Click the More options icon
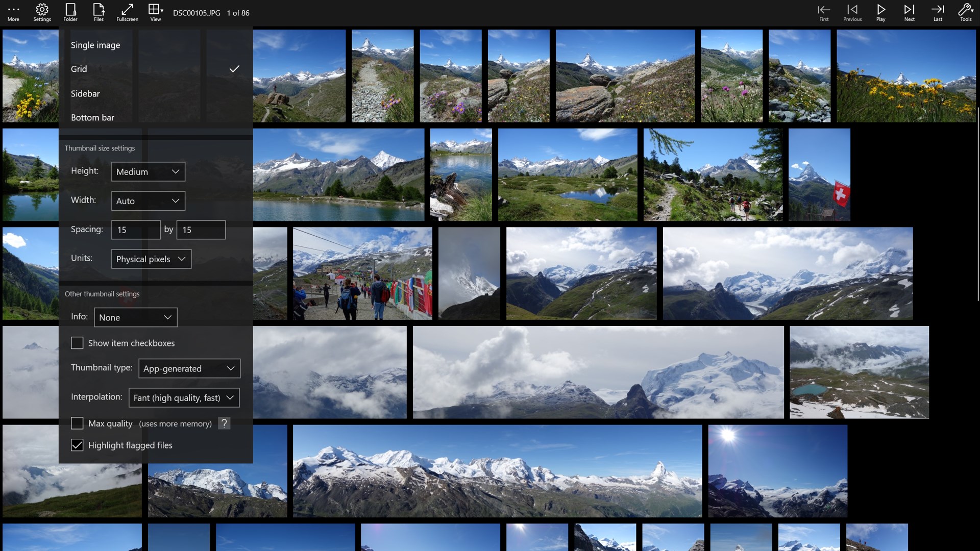 (x=13, y=12)
